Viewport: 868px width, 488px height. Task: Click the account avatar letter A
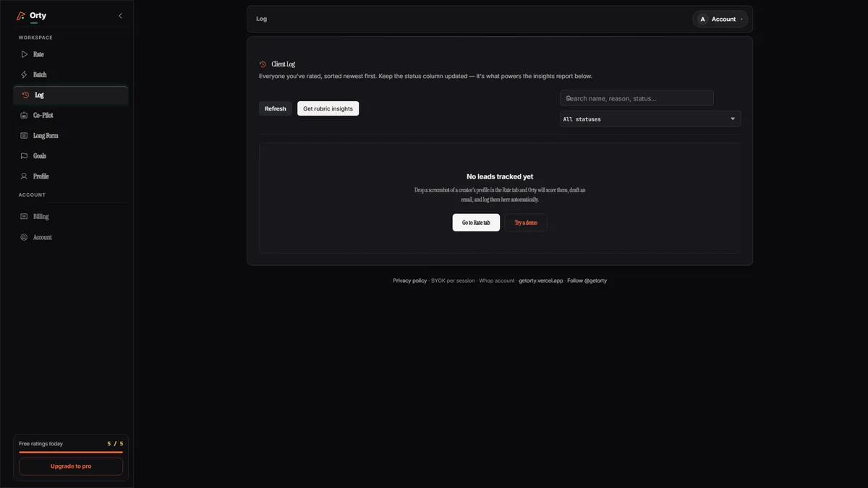pos(702,20)
